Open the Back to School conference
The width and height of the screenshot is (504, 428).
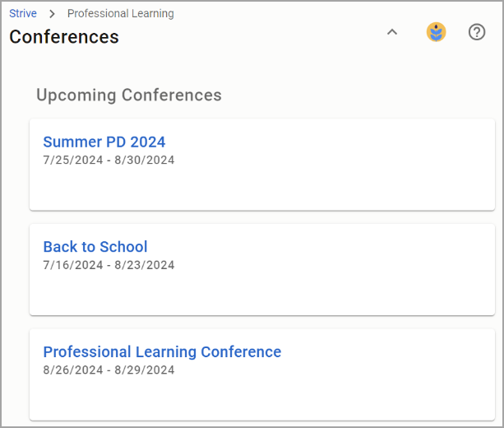pos(95,247)
